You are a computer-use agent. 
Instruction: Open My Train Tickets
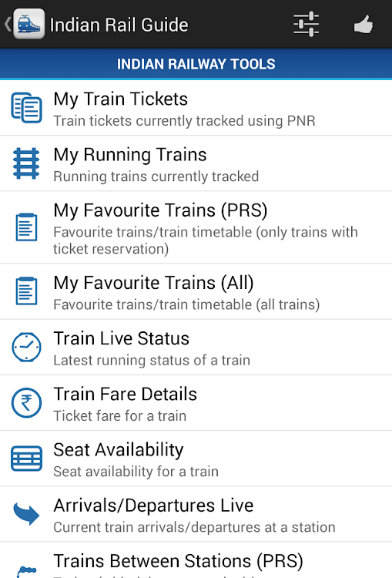coord(196,108)
